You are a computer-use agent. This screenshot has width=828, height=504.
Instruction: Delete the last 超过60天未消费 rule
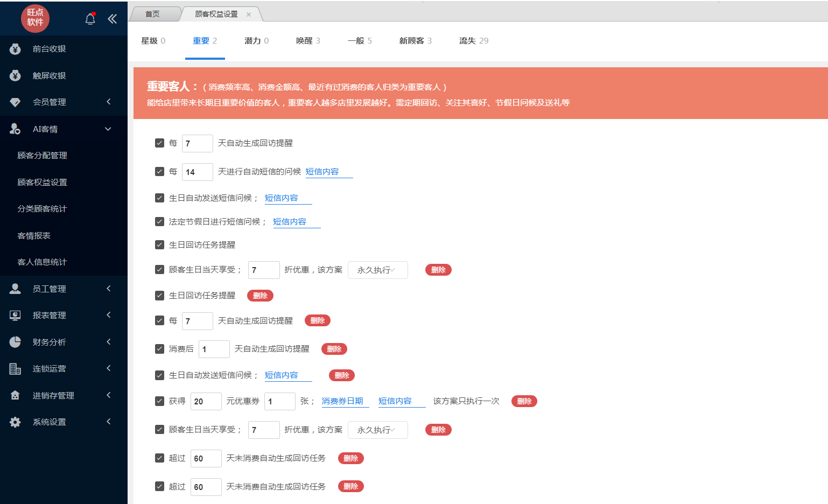click(351, 486)
